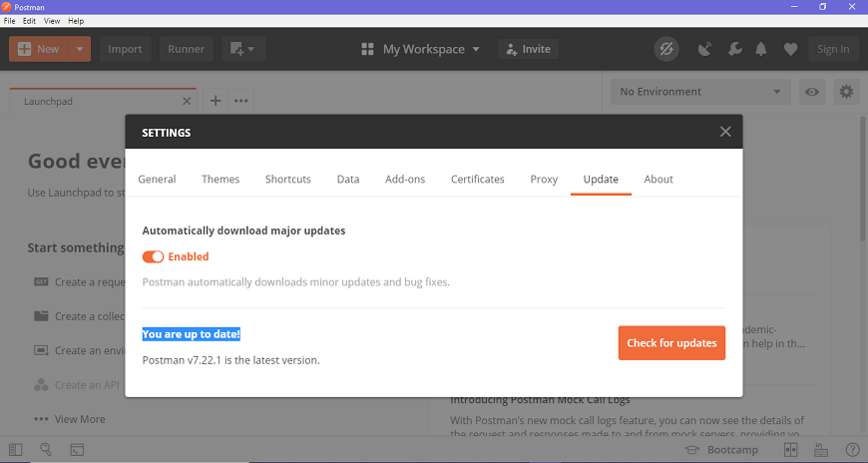Close the Settings dialog
Viewport: 868px width, 463px height.
coord(725,132)
